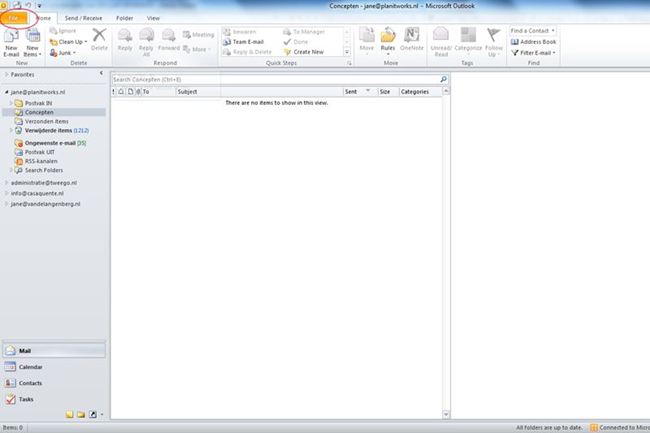
Task: Open the Verwijderde items folder
Action: (48, 131)
